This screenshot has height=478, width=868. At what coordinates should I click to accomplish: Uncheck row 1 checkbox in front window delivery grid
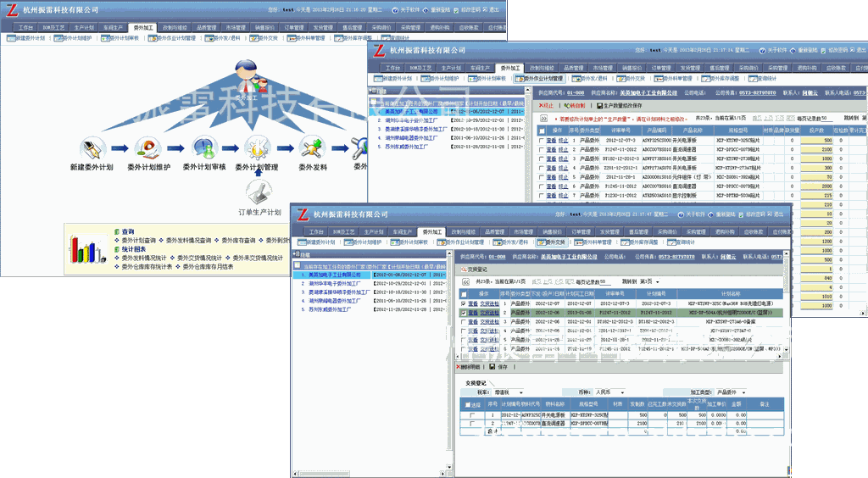pyautogui.click(x=464, y=303)
